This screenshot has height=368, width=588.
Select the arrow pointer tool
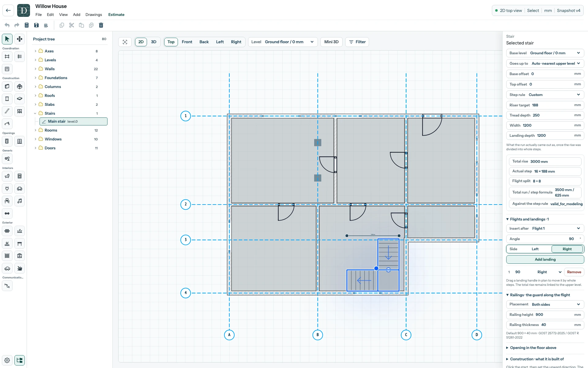7,39
